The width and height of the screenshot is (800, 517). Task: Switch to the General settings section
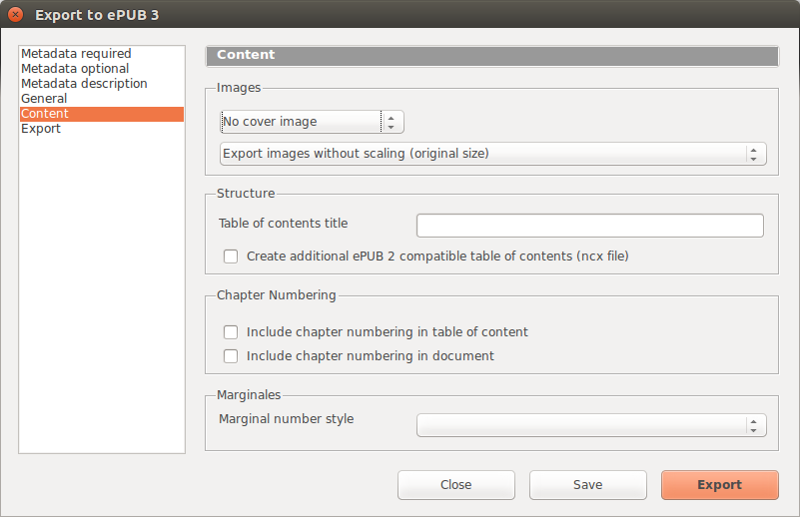(44, 99)
